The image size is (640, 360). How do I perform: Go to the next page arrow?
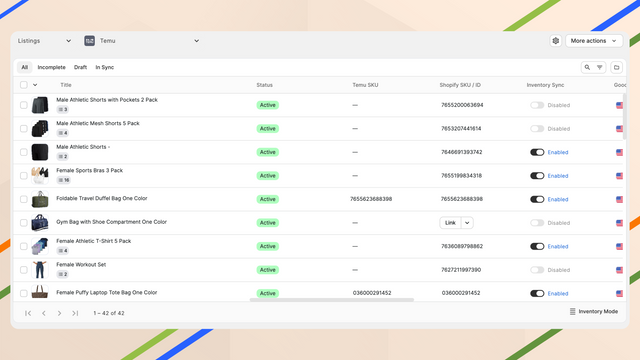tap(59, 313)
